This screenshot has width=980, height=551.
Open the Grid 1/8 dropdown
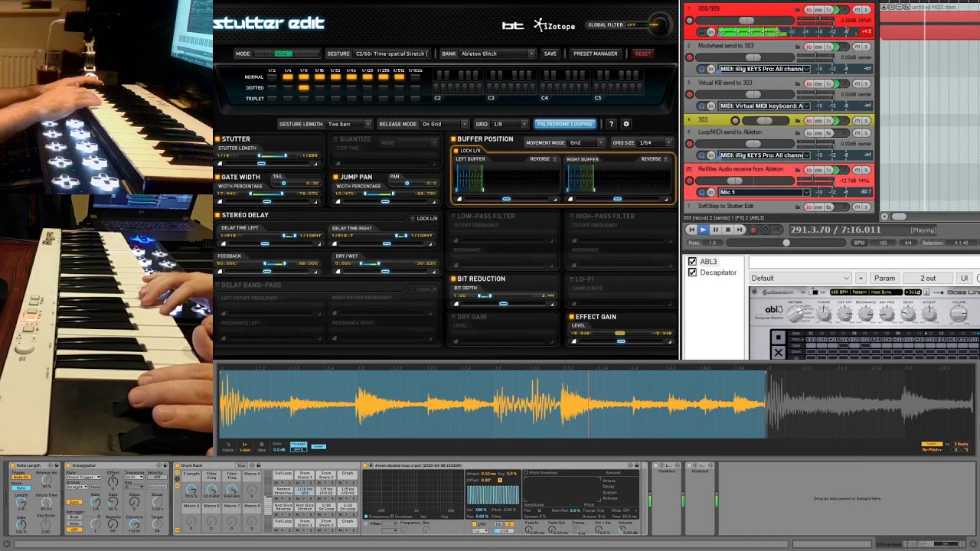(x=510, y=124)
